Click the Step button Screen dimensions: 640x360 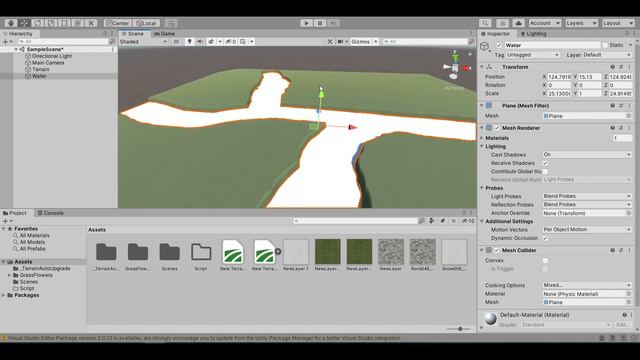tap(333, 23)
